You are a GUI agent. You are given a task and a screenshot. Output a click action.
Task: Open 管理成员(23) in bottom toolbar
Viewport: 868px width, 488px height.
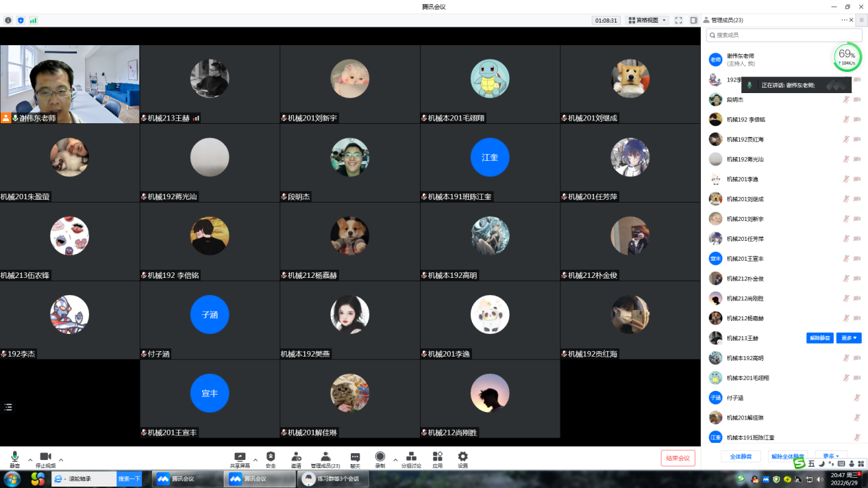click(x=325, y=459)
